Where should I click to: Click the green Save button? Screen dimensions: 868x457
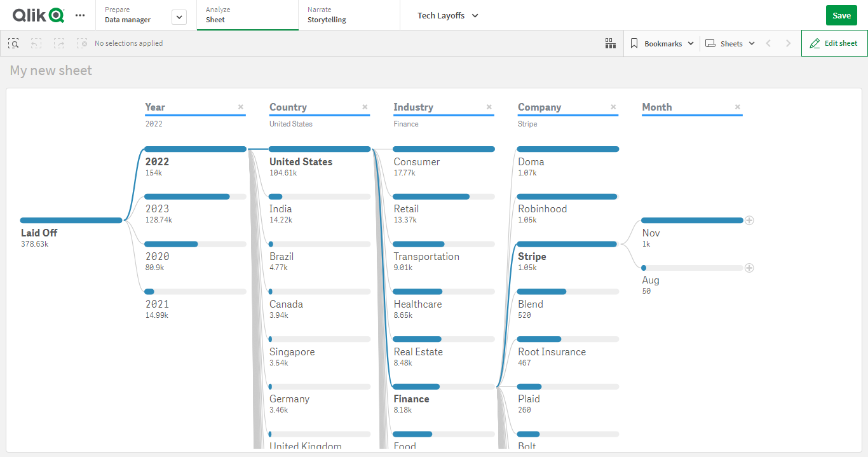[x=841, y=15]
